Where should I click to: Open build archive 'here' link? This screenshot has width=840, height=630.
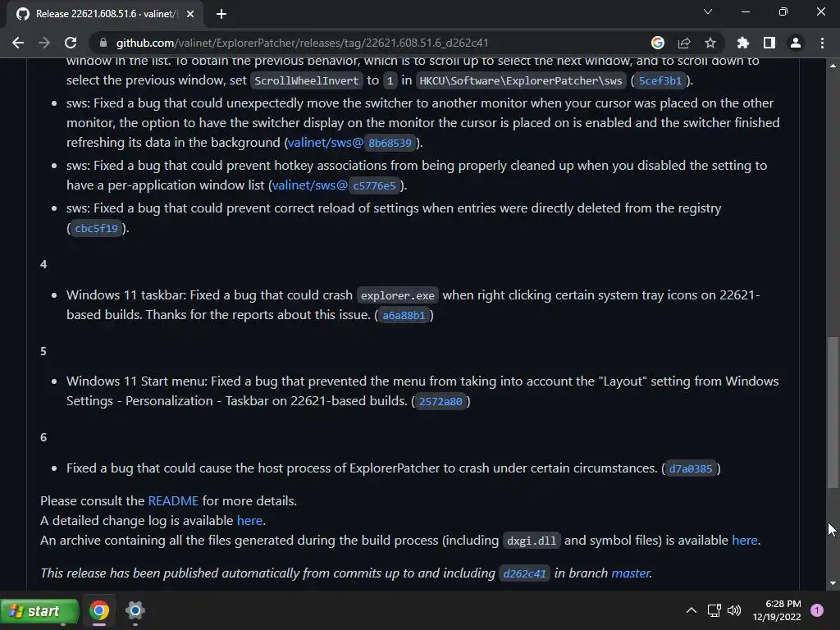tap(745, 540)
